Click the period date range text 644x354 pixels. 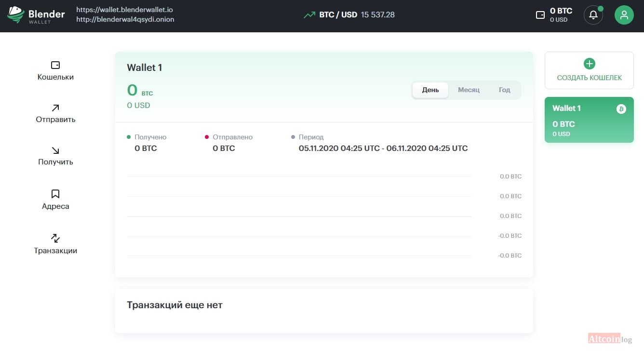click(x=383, y=148)
